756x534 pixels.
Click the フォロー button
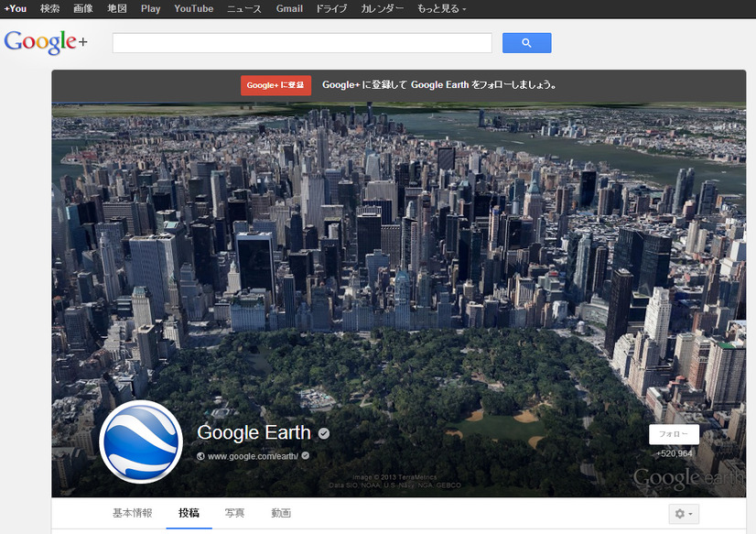674,434
